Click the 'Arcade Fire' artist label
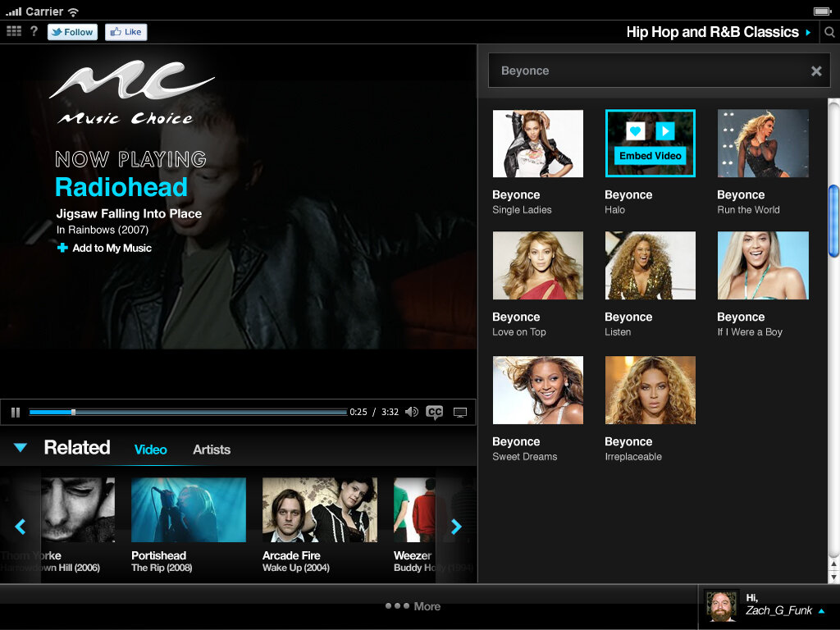 [x=291, y=555]
